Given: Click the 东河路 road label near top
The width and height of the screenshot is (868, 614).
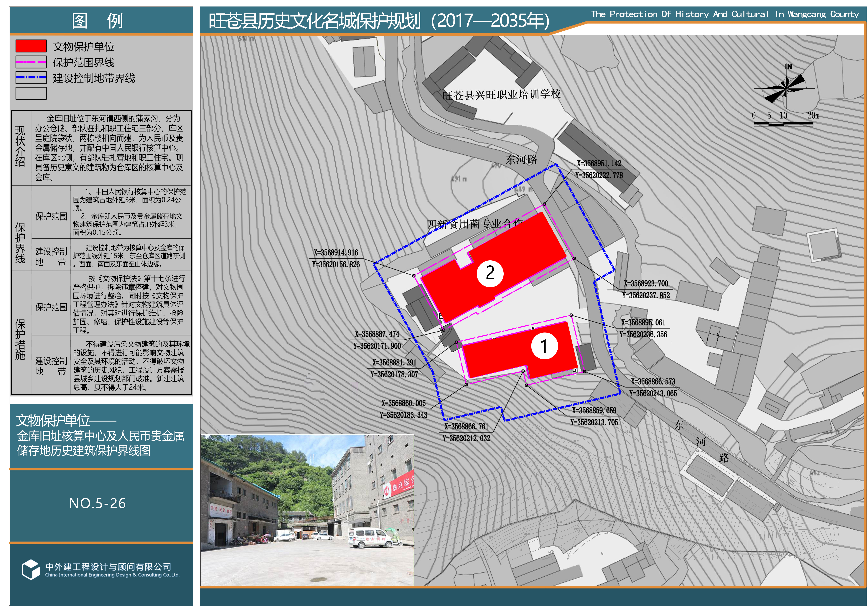Looking at the screenshot, I should pos(521,159).
